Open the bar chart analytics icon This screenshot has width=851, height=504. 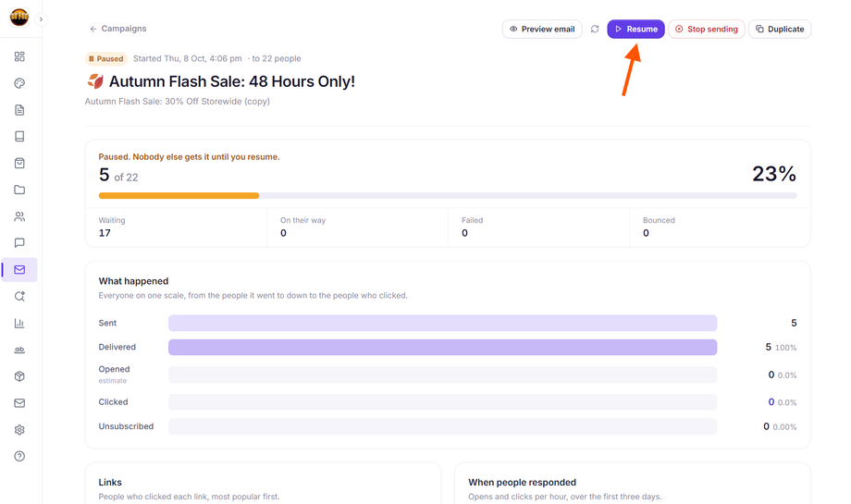click(19, 323)
